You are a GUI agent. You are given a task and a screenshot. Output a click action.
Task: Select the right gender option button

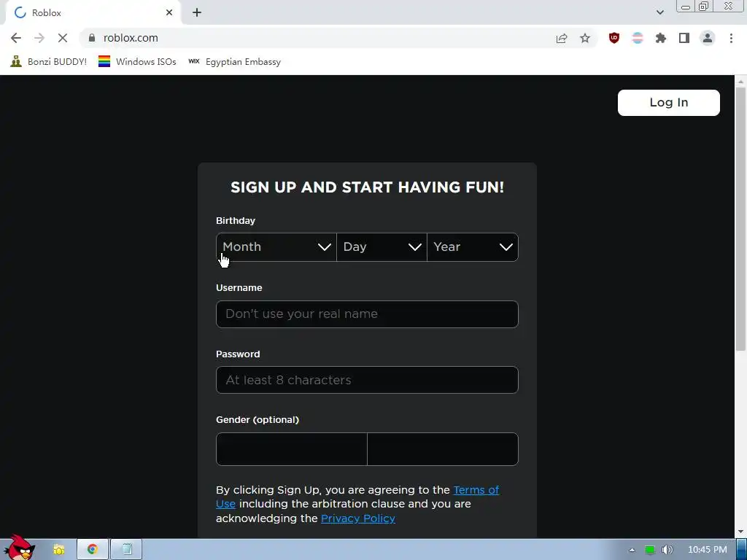[443, 449]
